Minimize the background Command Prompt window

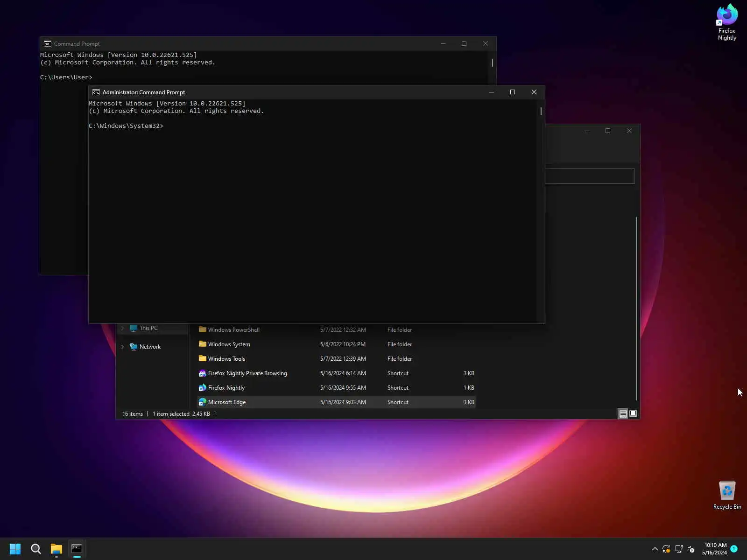click(443, 43)
